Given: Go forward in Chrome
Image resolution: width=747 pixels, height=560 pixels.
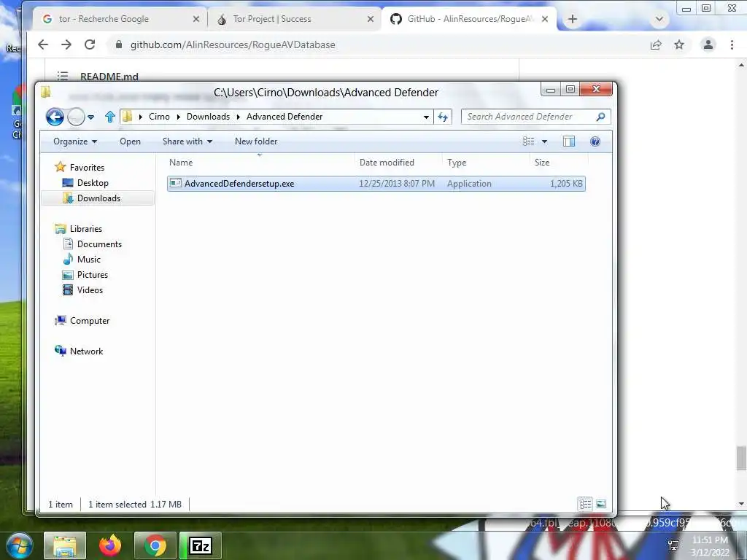Looking at the screenshot, I should tap(66, 44).
